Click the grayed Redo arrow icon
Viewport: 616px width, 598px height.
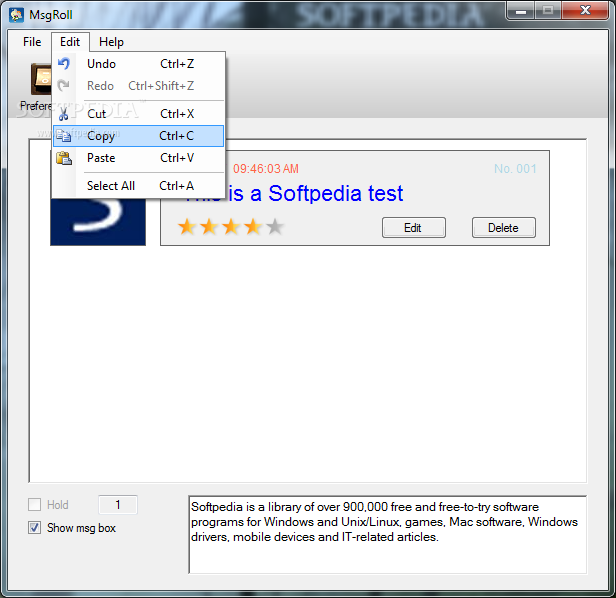point(64,86)
